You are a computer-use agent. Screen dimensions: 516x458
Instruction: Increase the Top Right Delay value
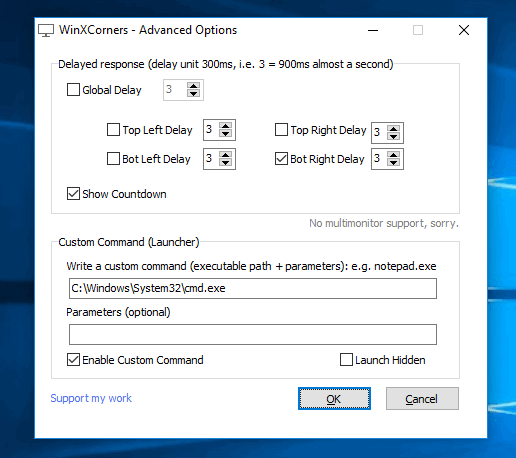click(x=394, y=129)
